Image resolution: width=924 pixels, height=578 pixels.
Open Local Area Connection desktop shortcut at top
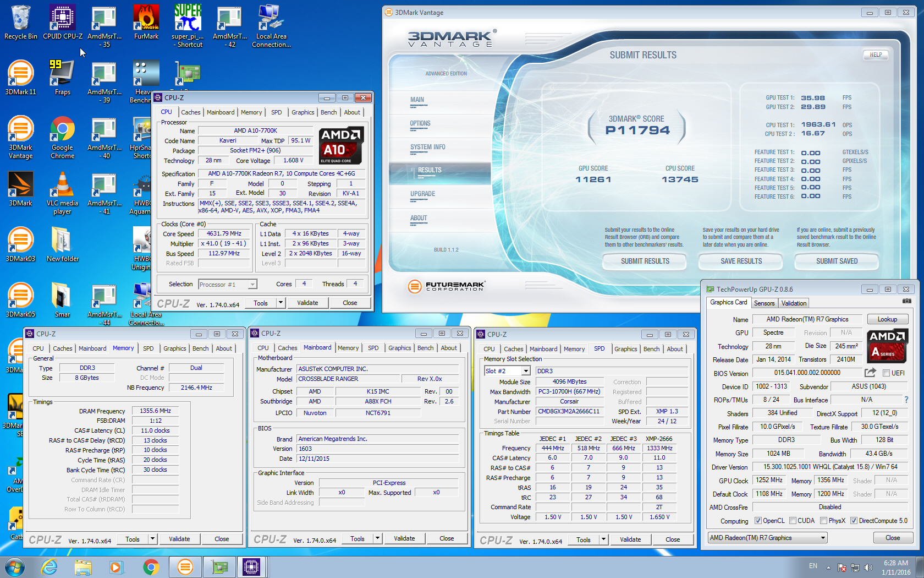pyautogui.click(x=272, y=26)
